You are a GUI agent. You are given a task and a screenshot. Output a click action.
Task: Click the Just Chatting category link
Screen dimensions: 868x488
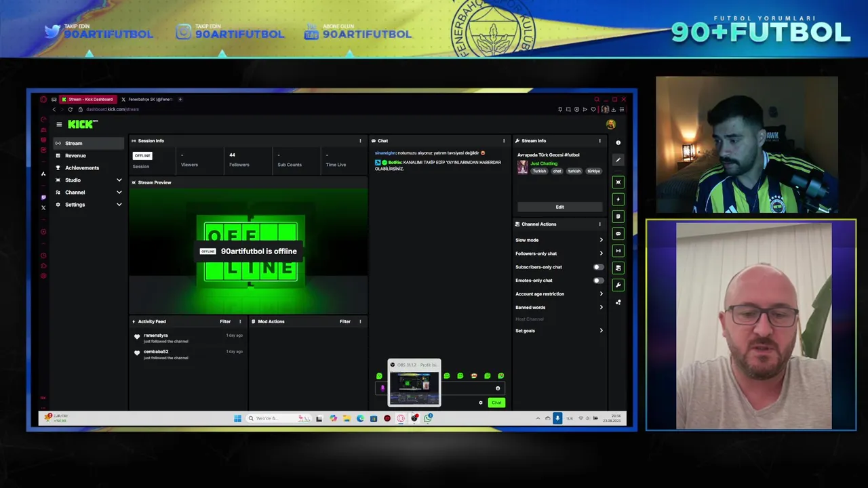[x=544, y=163]
